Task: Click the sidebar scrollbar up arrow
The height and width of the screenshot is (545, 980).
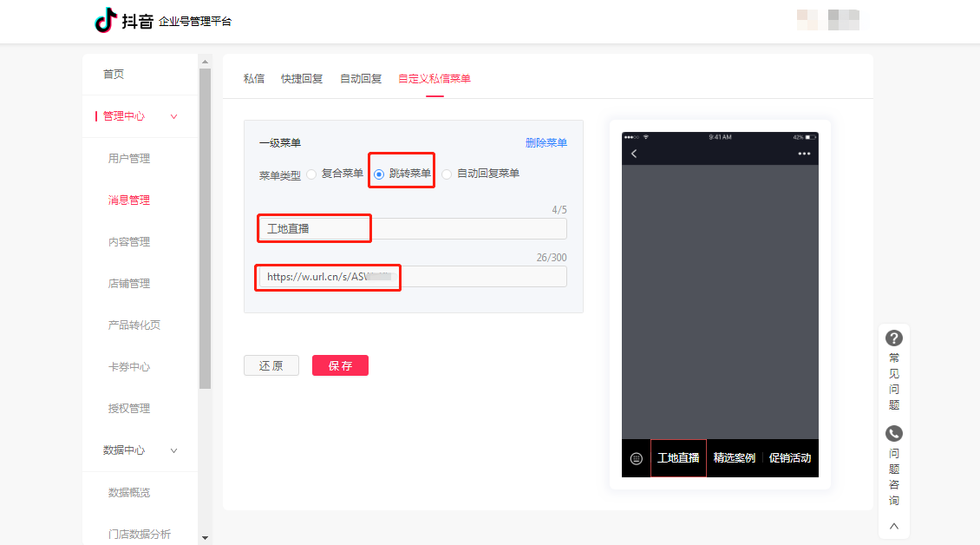Action: (x=205, y=62)
